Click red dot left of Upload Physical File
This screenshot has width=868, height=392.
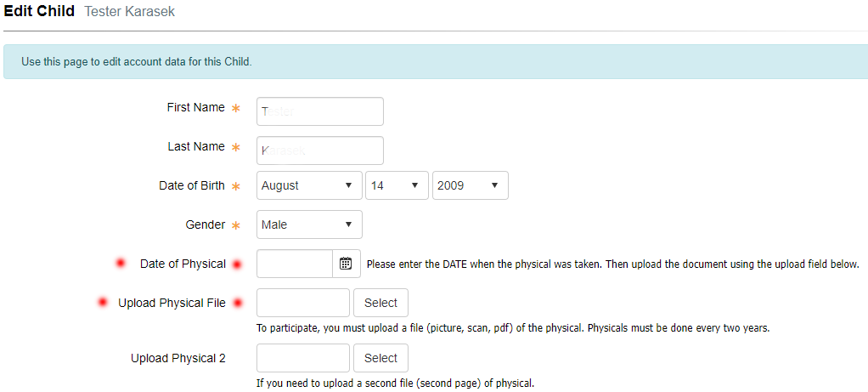tap(103, 302)
